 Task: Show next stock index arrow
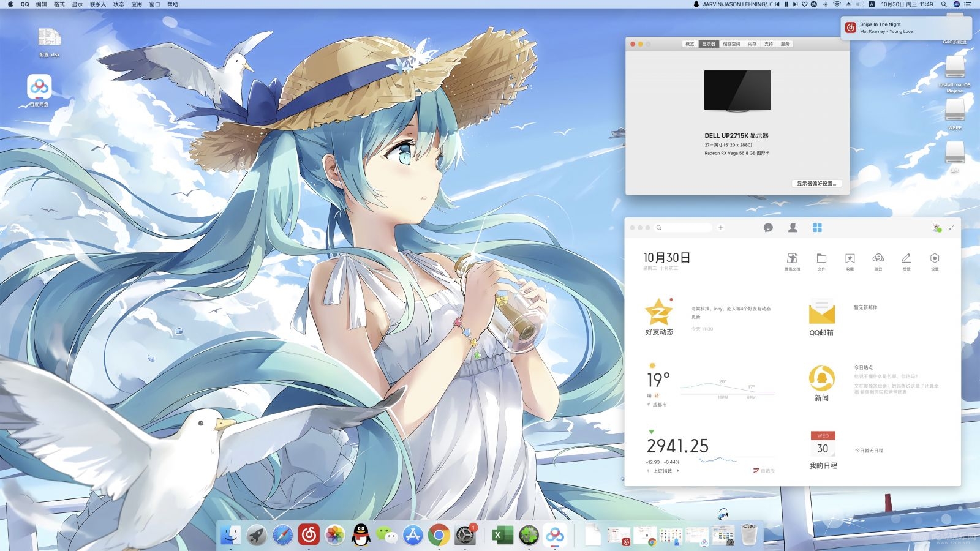coord(677,471)
